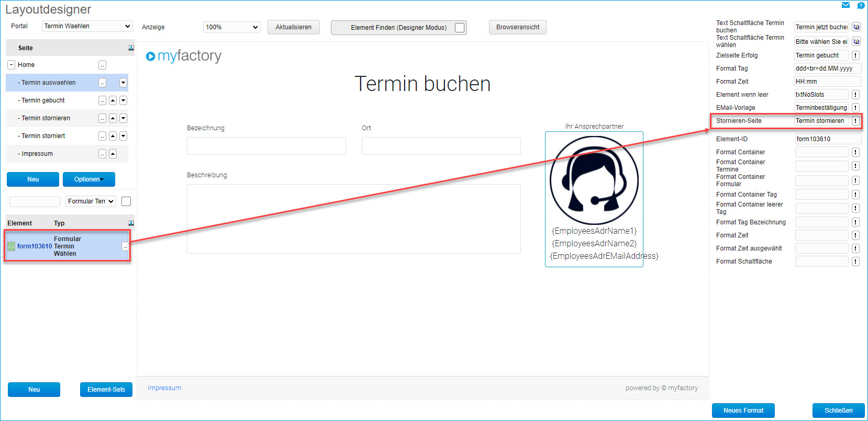This screenshot has width=868, height=421.
Task: Click into the Beschreibung text area
Action: (354, 219)
